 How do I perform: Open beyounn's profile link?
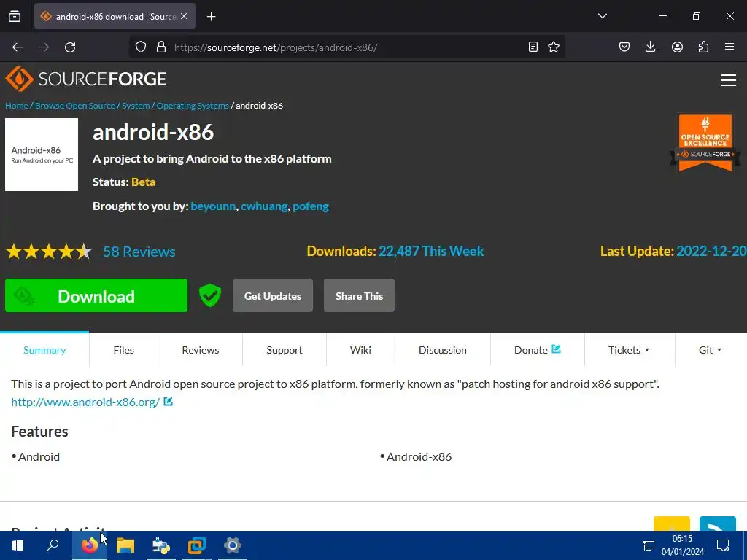point(213,206)
